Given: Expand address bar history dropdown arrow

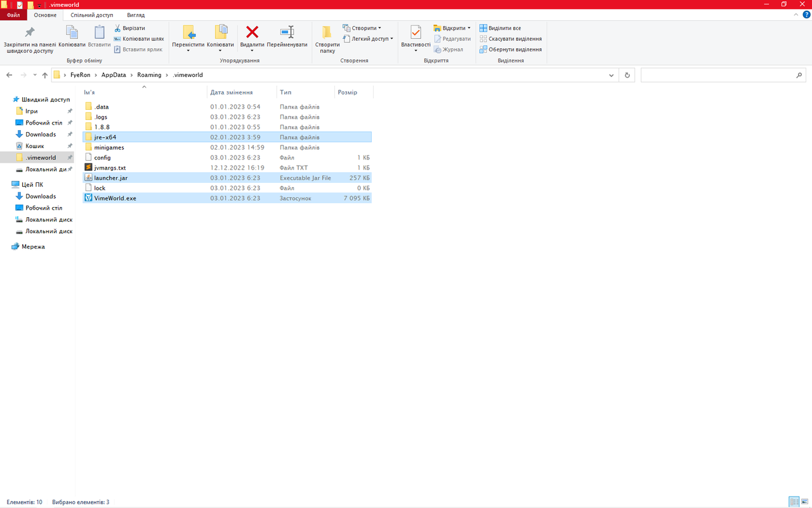Looking at the screenshot, I should point(612,75).
